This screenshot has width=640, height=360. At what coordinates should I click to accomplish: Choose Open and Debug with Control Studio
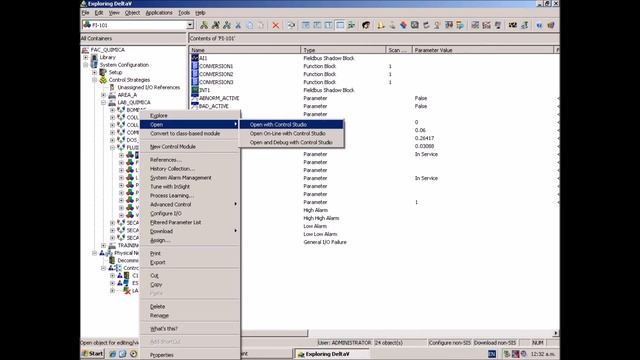(x=291, y=142)
